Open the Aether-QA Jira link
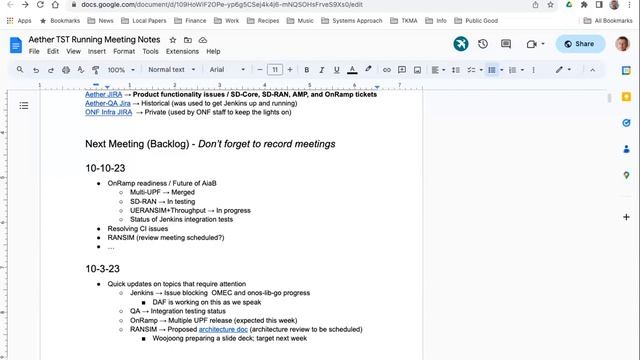This screenshot has width=640, height=360. [108, 103]
